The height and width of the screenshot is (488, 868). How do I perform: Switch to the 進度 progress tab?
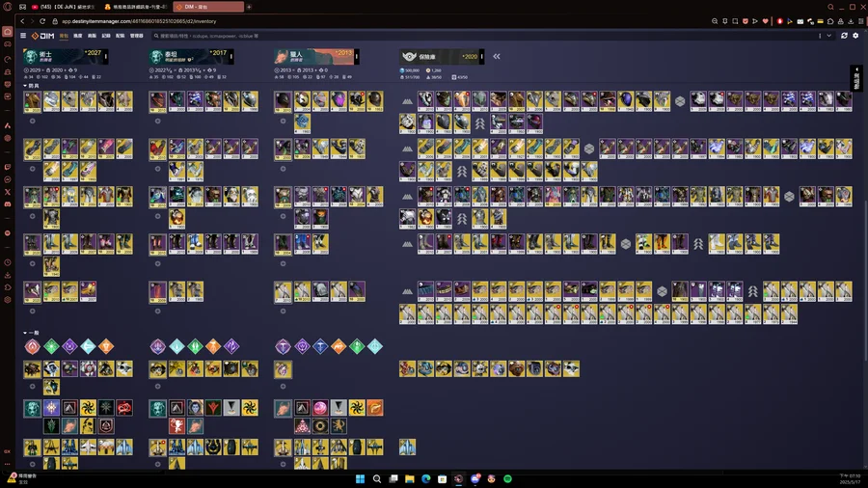pyautogui.click(x=77, y=36)
